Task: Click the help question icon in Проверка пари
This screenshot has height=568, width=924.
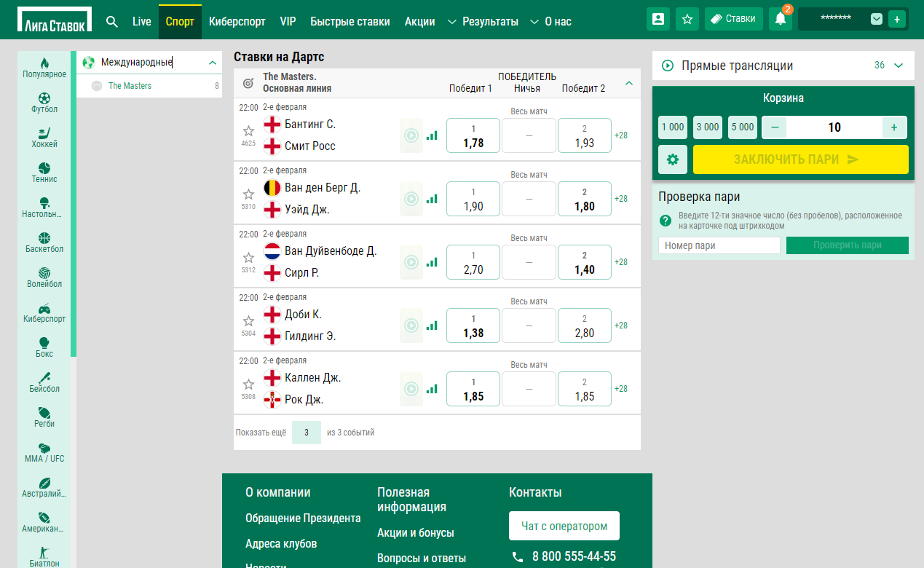Action: point(666,221)
